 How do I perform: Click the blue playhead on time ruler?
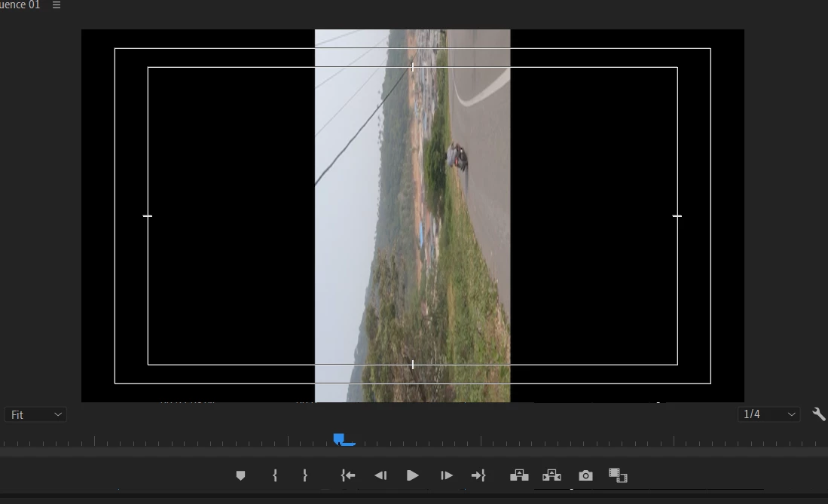[x=339, y=438]
